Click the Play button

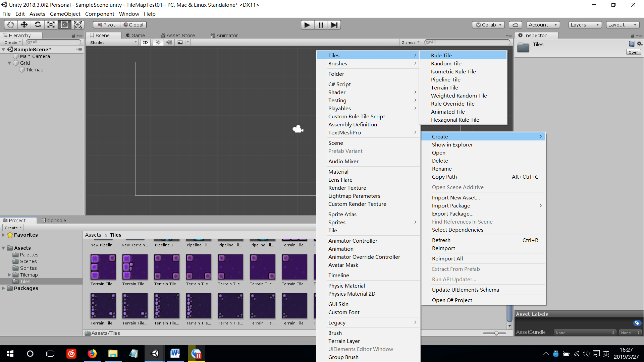307,25
